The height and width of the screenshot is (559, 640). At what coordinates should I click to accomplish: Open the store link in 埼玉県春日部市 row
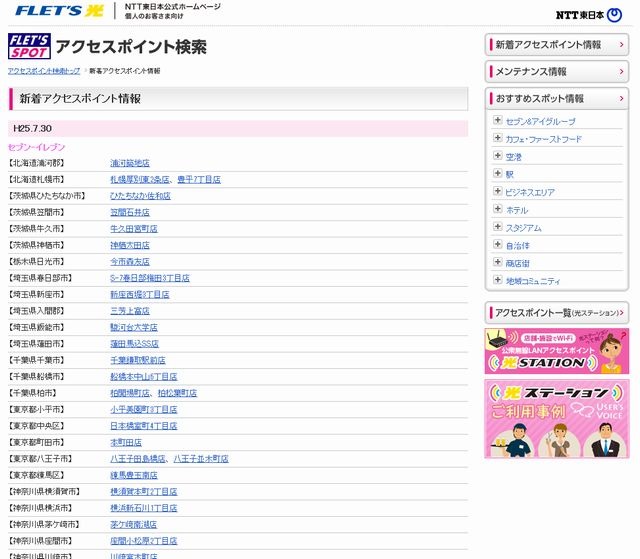tap(150, 278)
